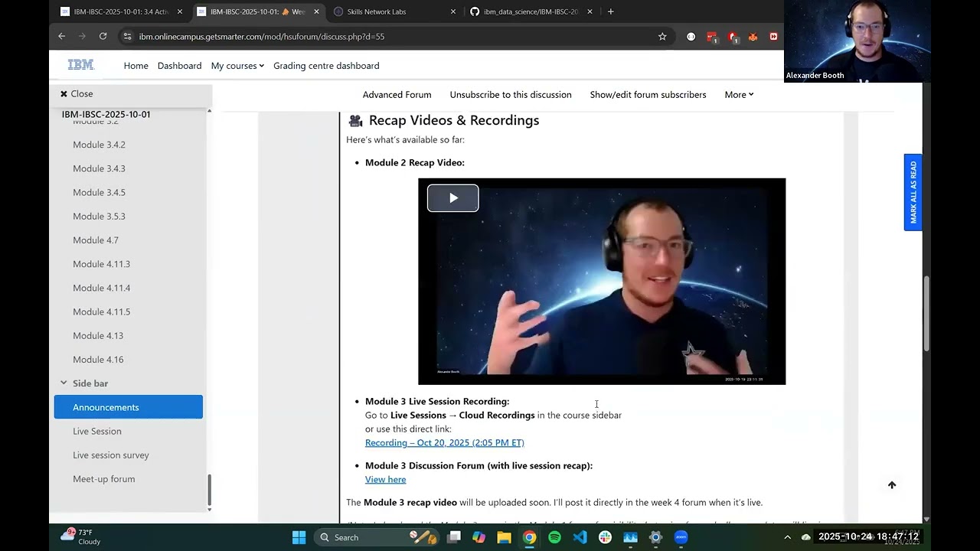The height and width of the screenshot is (551, 980).
Task: Open File Explorer from taskbar
Action: [504, 537]
